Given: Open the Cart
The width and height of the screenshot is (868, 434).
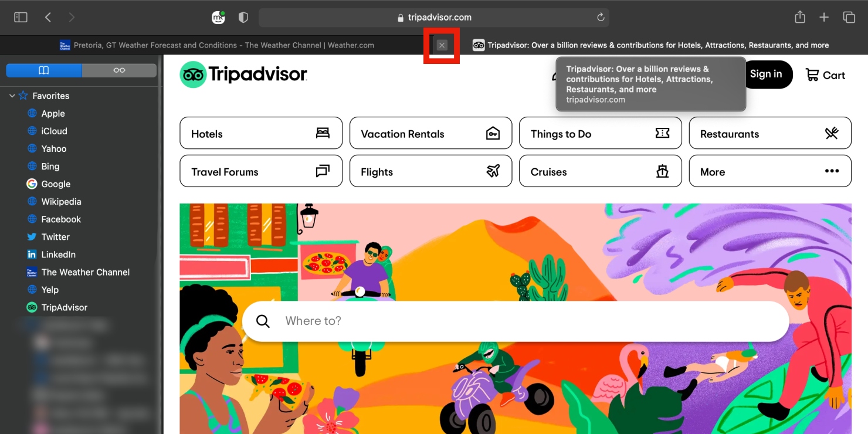Looking at the screenshot, I should coord(825,75).
